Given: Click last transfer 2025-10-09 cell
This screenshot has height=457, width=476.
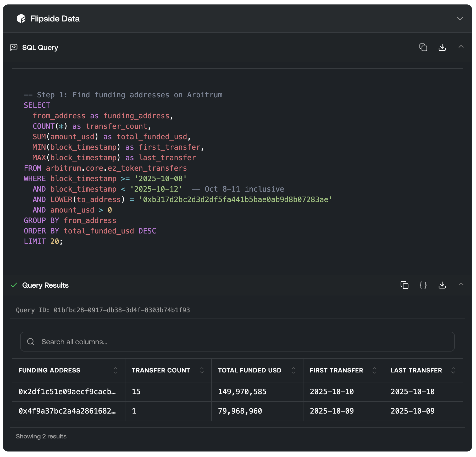Looking at the screenshot, I should coord(423,411).
